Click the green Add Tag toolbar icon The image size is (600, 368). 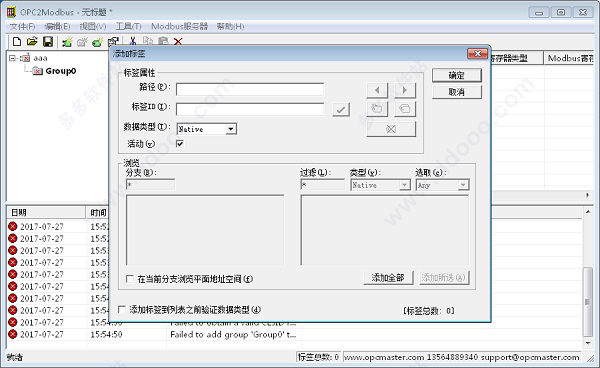coord(98,42)
